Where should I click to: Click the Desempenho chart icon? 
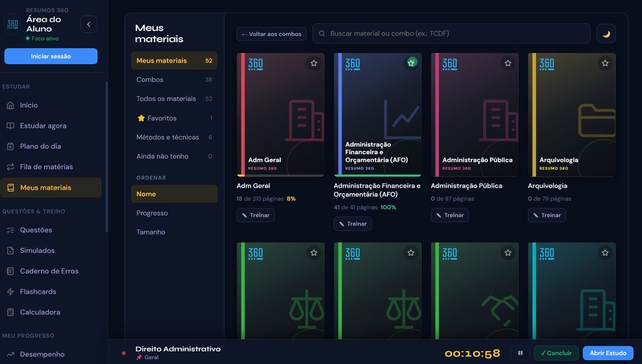click(10, 354)
